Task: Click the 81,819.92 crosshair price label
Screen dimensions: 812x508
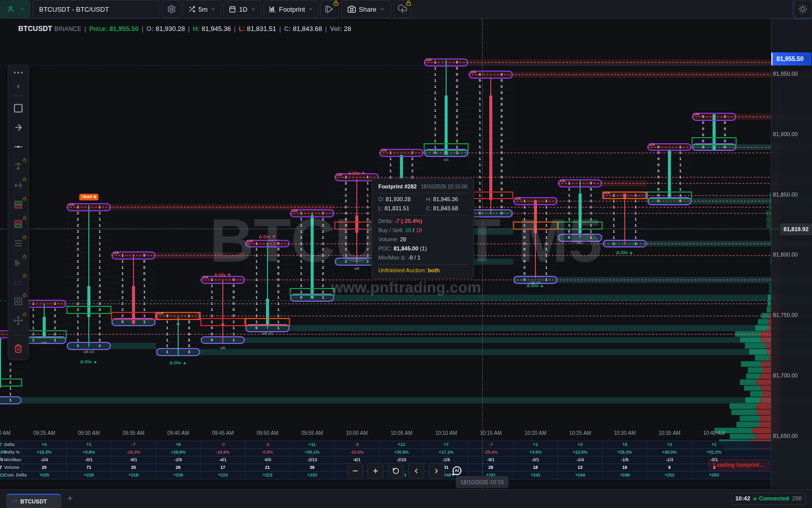Action: [796, 229]
